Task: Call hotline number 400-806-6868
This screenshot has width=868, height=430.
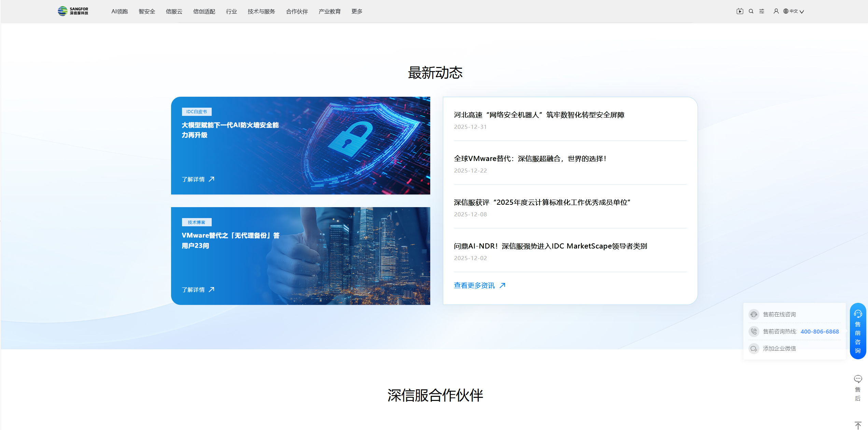Action: click(819, 331)
